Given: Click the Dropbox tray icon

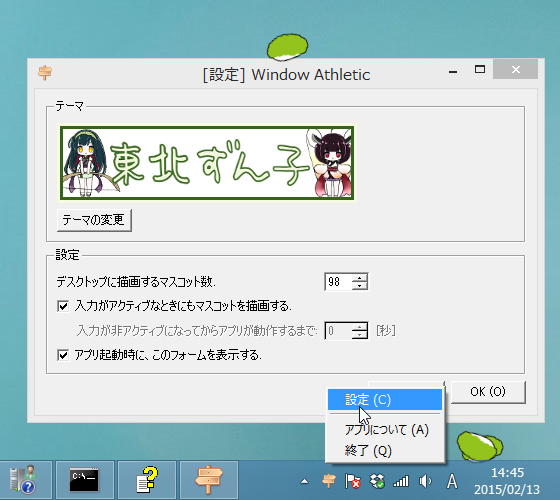Looking at the screenshot, I should [377, 481].
